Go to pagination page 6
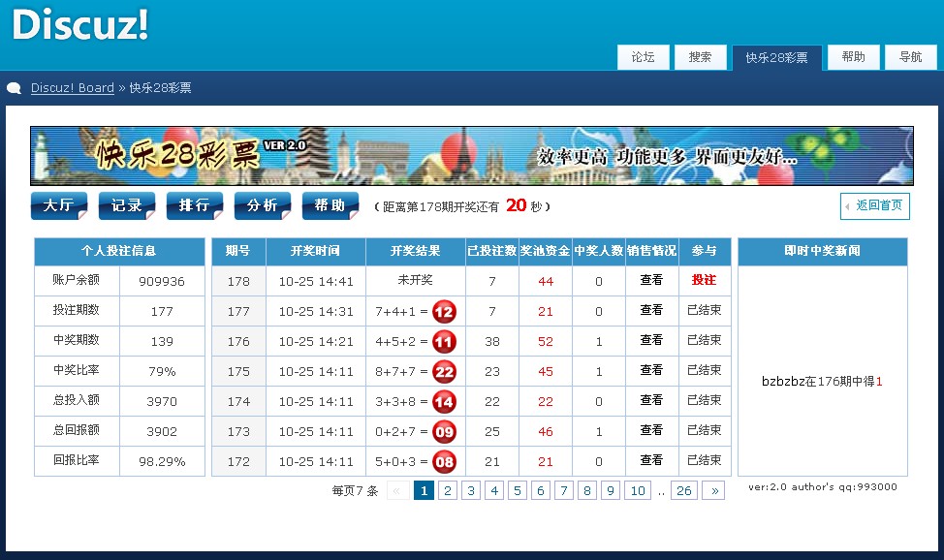Viewport: 944px width, 560px height. coord(541,491)
